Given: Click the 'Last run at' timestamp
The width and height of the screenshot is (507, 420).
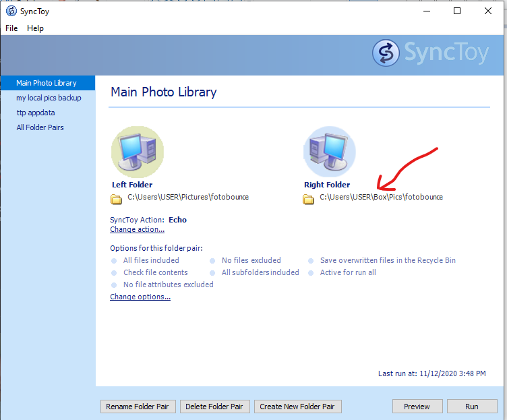Looking at the screenshot, I should [432, 373].
